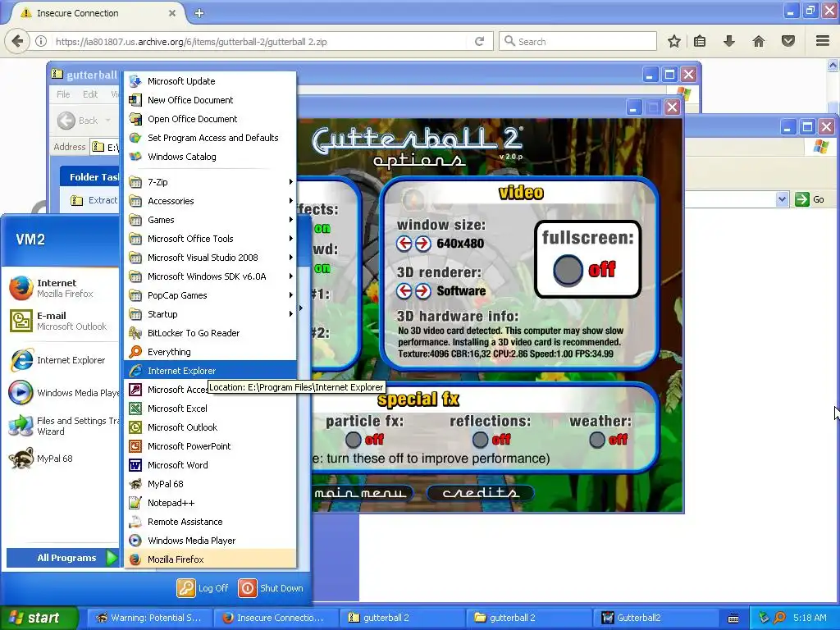
Task: Open Set Program Access and Defaults
Action: [211, 138]
